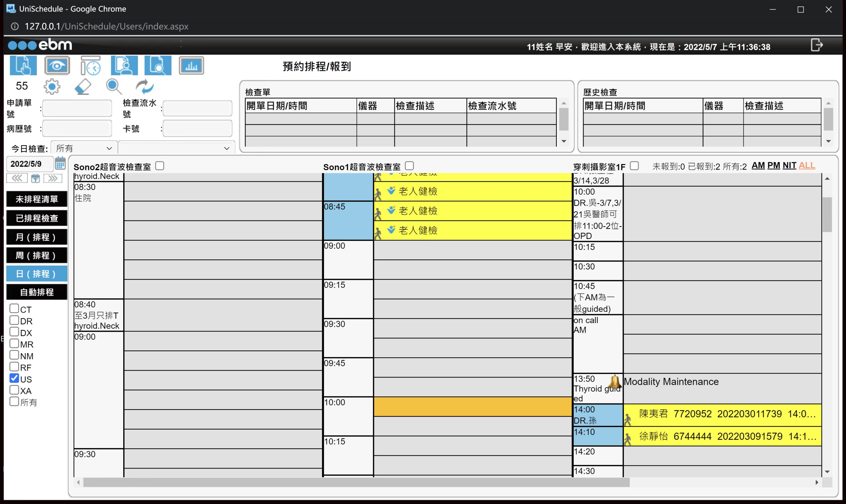This screenshot has height=504, width=846.
Task: Select the 陳夷君 7720952 appointment row
Action: (x=722, y=414)
